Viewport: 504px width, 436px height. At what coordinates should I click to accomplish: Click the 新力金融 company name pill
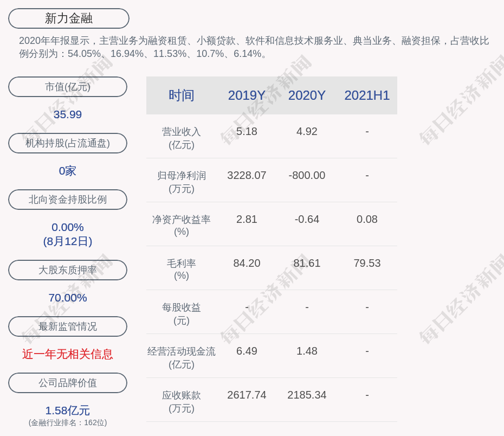(69, 18)
